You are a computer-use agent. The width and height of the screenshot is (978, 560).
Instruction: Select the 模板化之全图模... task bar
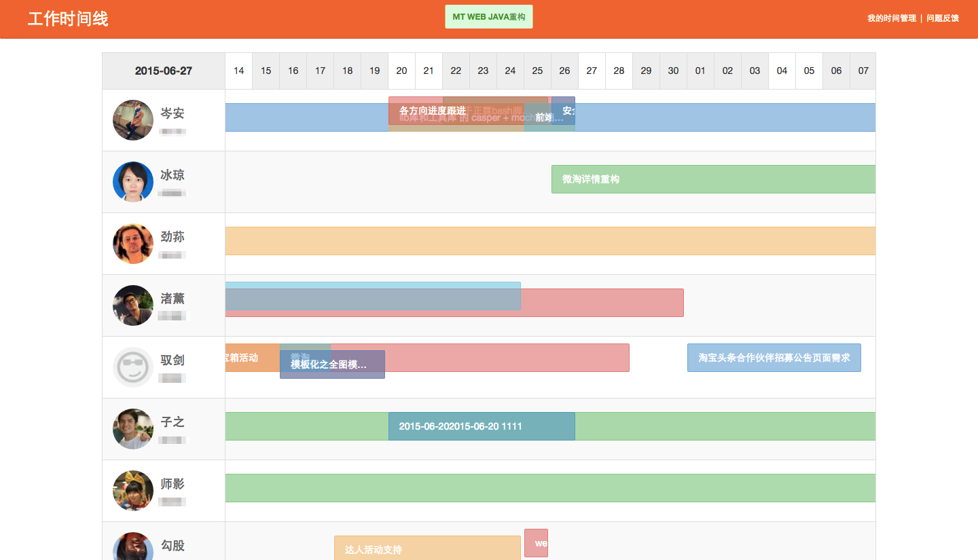[x=332, y=365]
